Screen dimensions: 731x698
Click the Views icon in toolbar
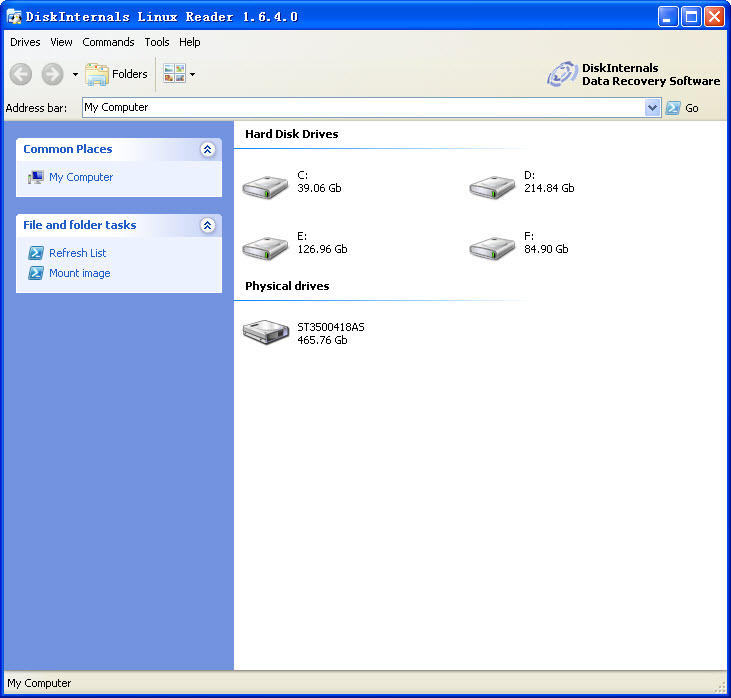coord(174,74)
